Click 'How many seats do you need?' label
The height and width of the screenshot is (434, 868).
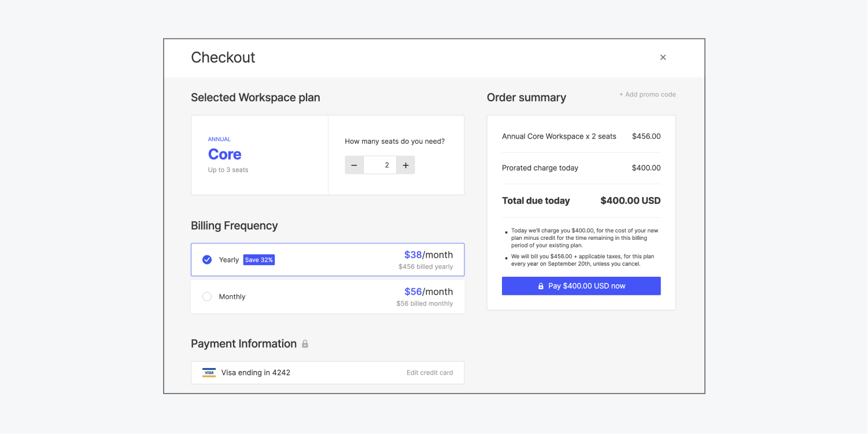pyautogui.click(x=395, y=141)
